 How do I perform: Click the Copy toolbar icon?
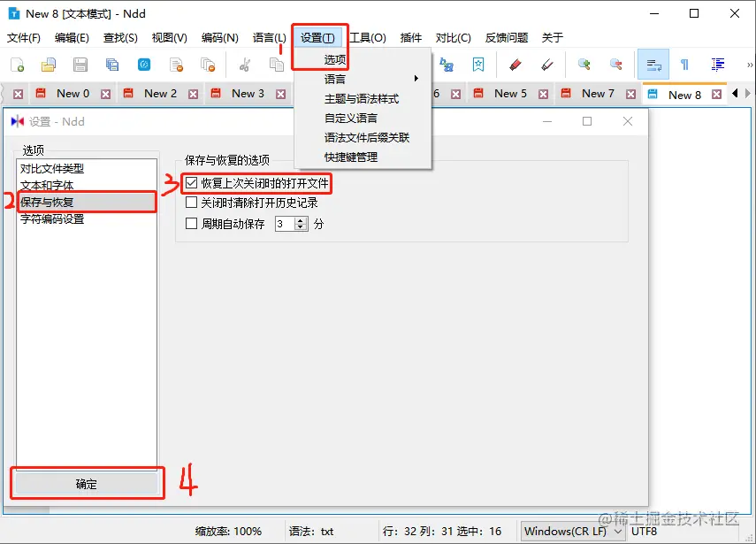point(276,65)
